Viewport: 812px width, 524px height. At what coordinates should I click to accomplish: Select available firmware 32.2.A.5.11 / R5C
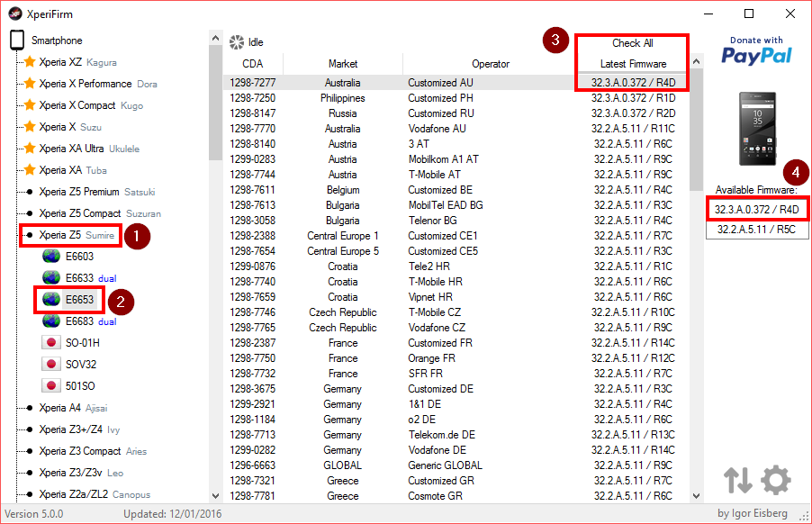coord(756,230)
